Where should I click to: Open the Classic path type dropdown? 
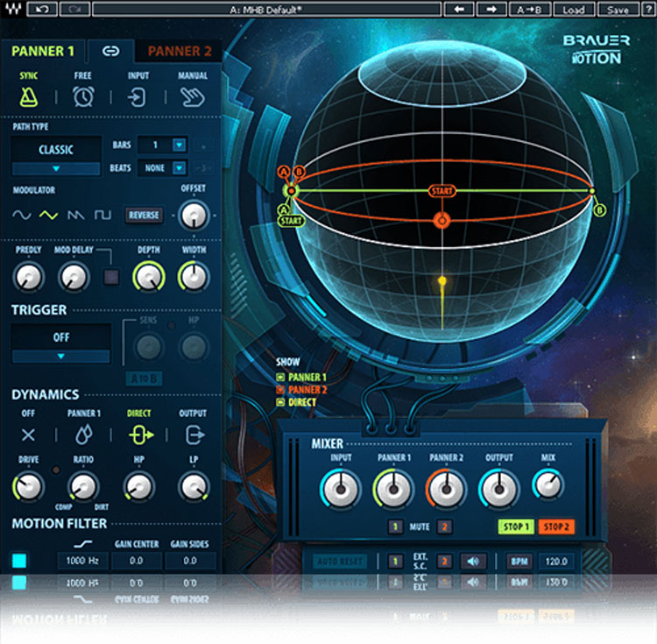(x=56, y=168)
